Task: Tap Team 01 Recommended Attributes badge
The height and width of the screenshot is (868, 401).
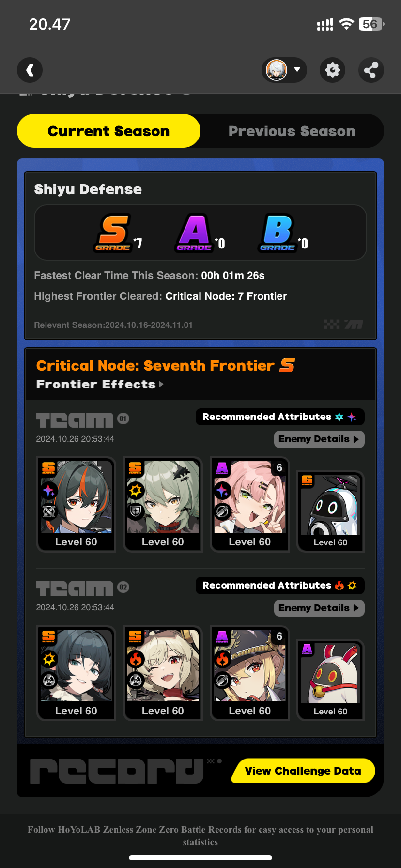Action: 280,417
